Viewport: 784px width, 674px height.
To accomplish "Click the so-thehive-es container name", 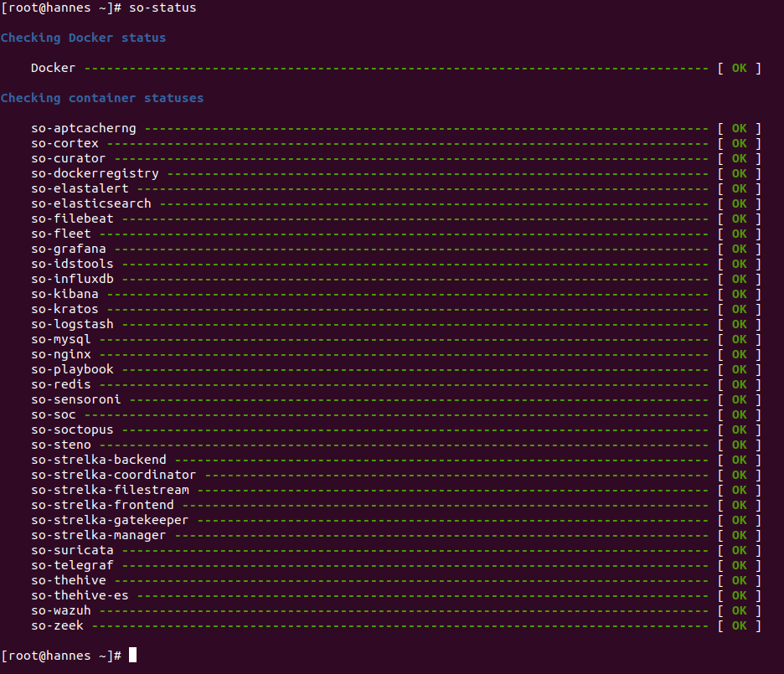I will click(80, 595).
